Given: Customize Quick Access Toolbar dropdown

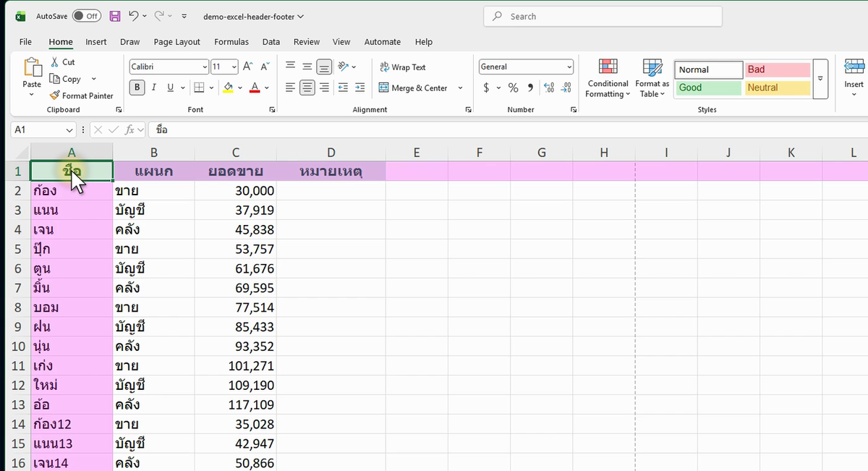Looking at the screenshot, I should [184, 16].
